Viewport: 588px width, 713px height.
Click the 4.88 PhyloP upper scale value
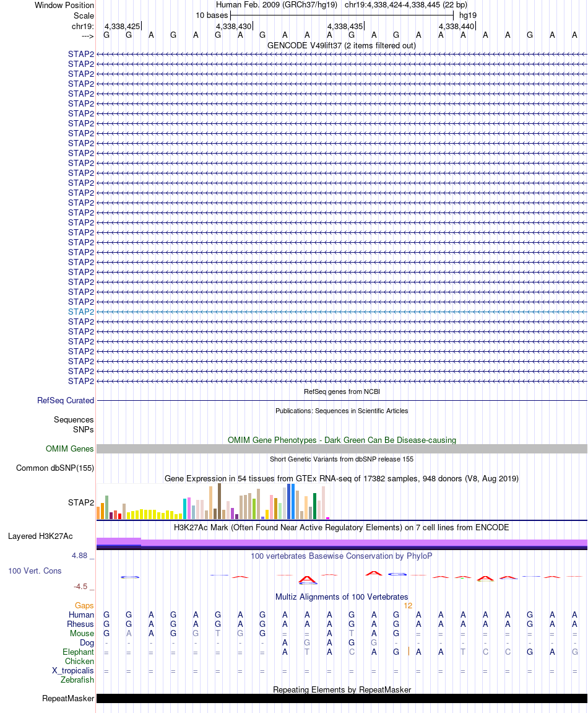(79, 556)
